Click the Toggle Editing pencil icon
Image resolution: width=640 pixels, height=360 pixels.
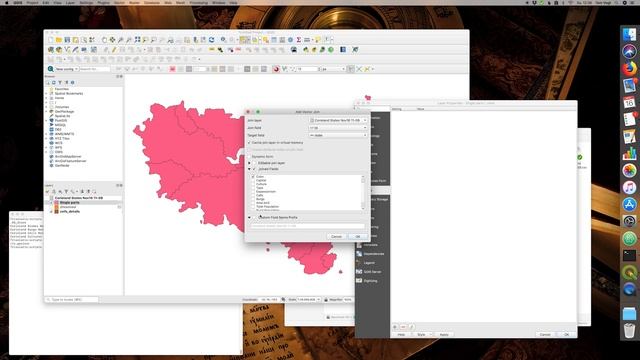point(114,50)
